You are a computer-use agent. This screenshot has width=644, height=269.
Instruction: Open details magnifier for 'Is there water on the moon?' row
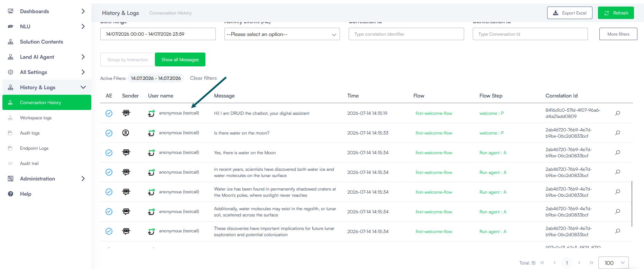click(618, 133)
